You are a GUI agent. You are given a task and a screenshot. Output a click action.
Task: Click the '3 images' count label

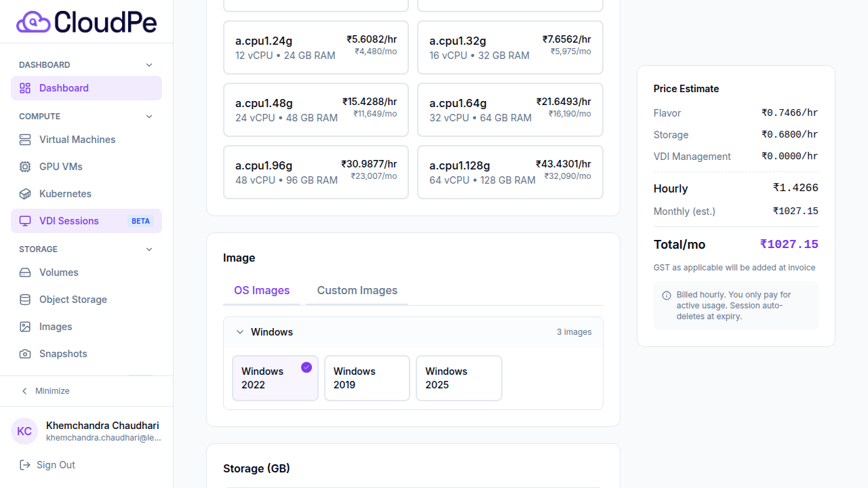click(x=574, y=332)
